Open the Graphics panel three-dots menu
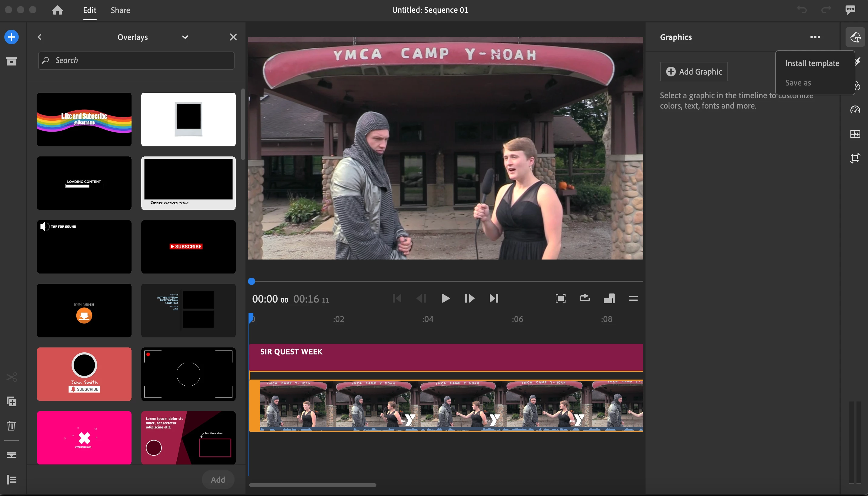868x496 pixels. [x=815, y=37]
